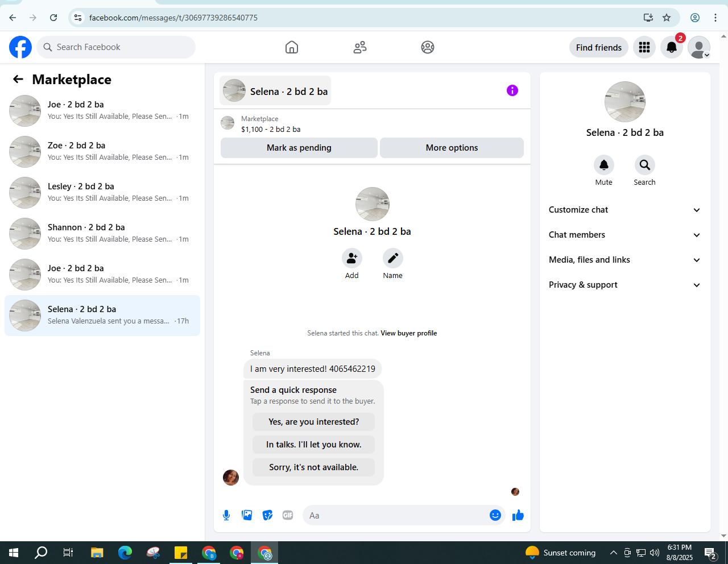This screenshot has width=728, height=564.
Task: Bookmark this page with the star icon
Action: coord(667,18)
